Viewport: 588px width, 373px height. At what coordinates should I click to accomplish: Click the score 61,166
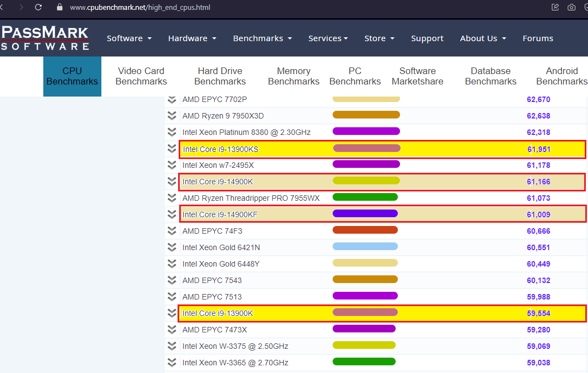539,182
